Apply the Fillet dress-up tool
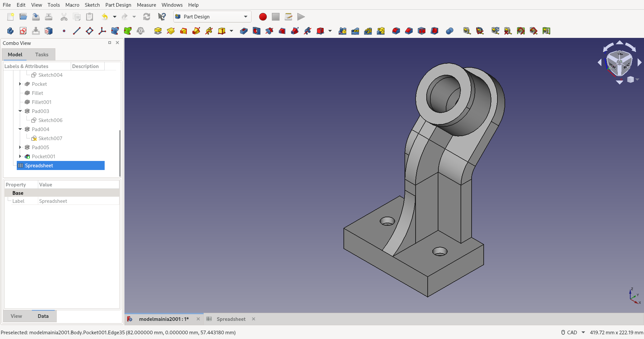This screenshot has height=339, width=644. click(x=396, y=31)
